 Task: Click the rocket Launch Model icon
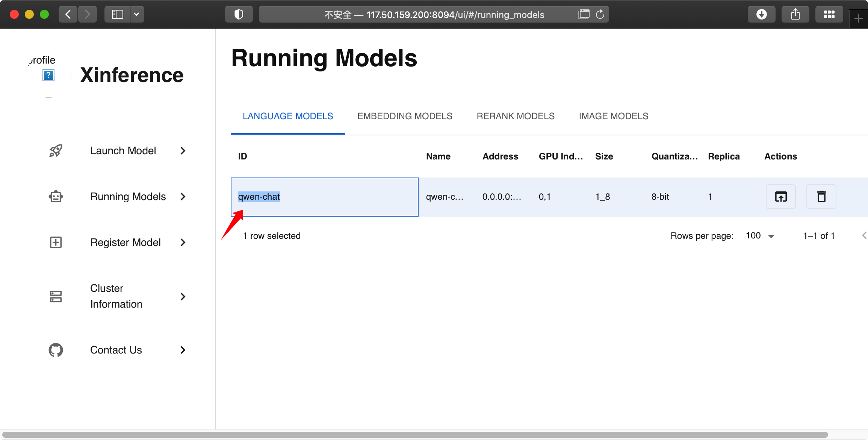(56, 151)
